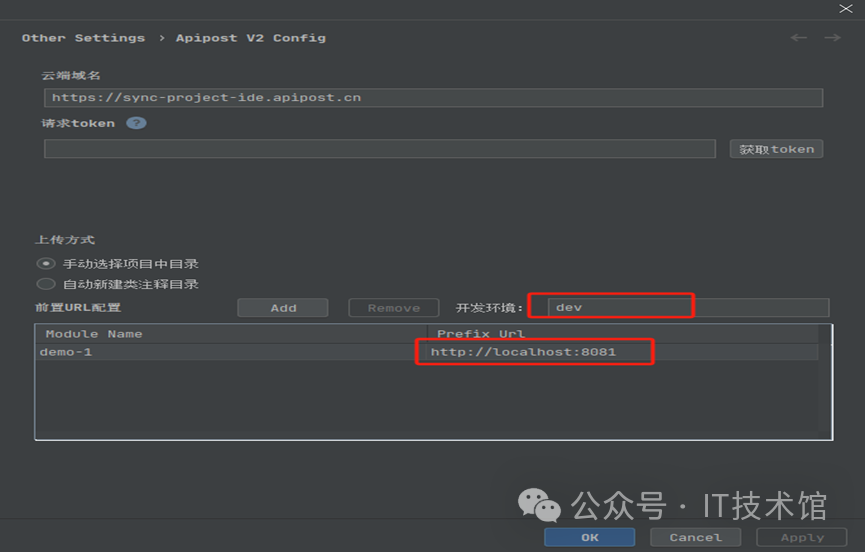Go back with the left arrow icon
Screen dimensions: 865x552
pyautogui.click(x=798, y=37)
